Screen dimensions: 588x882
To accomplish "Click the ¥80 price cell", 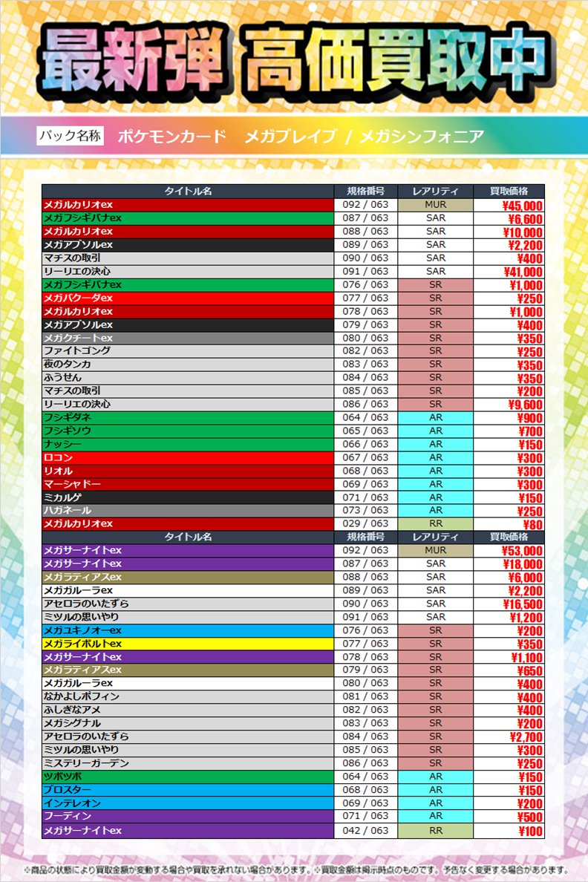I will point(509,524).
